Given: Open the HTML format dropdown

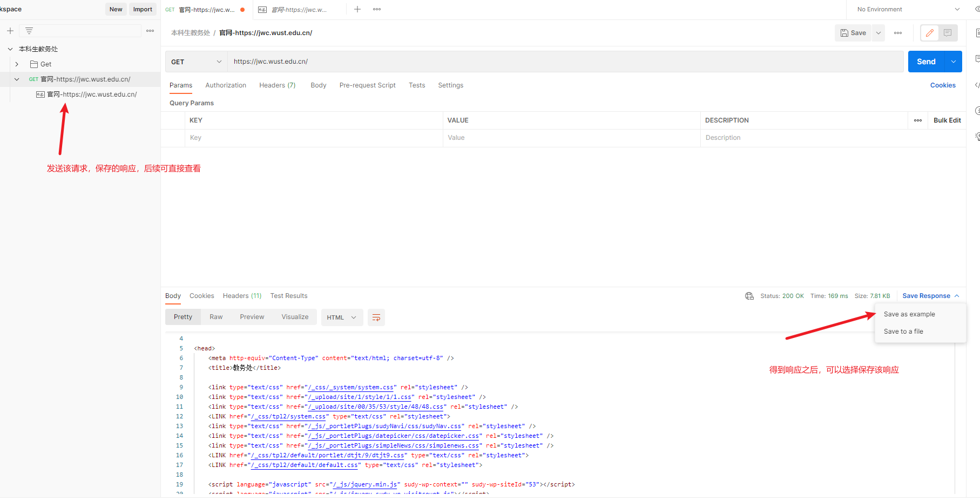Looking at the screenshot, I should pyautogui.click(x=342, y=317).
